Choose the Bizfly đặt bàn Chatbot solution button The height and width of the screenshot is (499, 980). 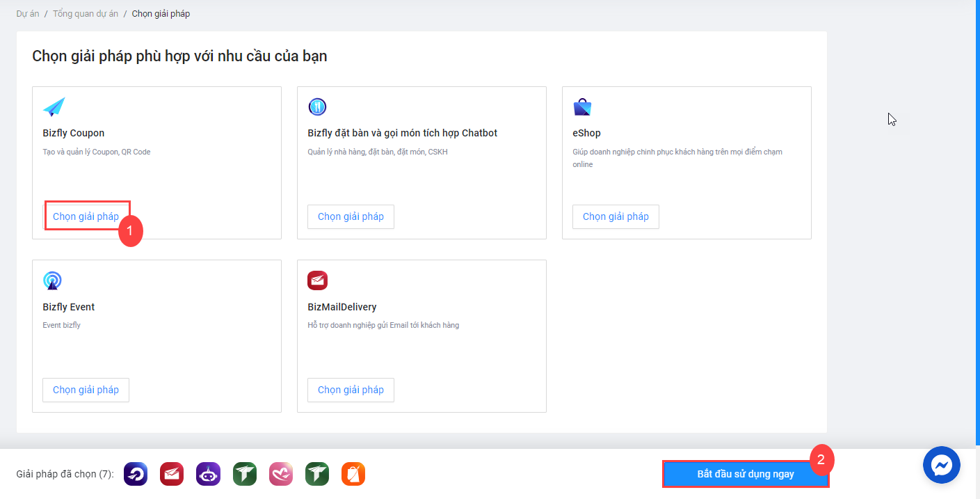click(x=351, y=216)
